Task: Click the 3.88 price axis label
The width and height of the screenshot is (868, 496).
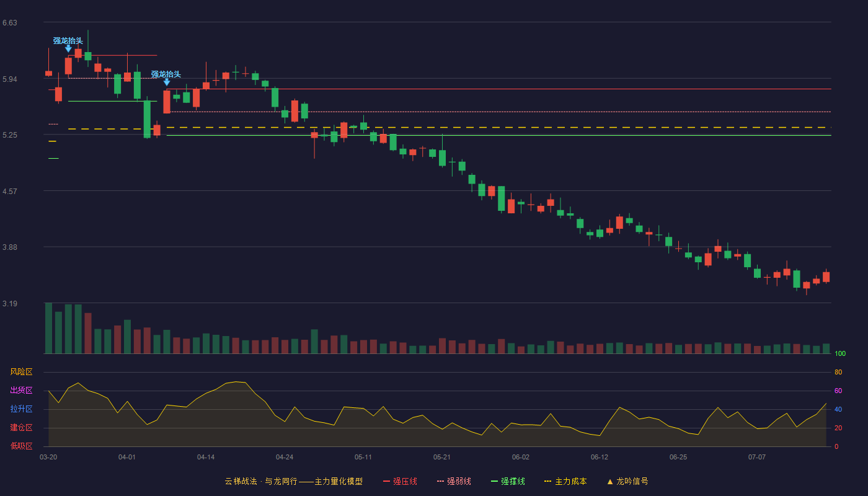Action: coord(10,247)
